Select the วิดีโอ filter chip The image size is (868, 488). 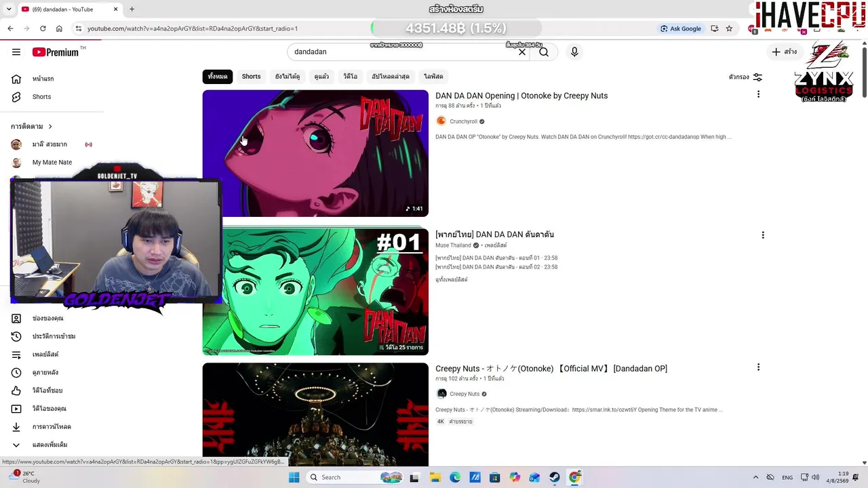point(350,77)
